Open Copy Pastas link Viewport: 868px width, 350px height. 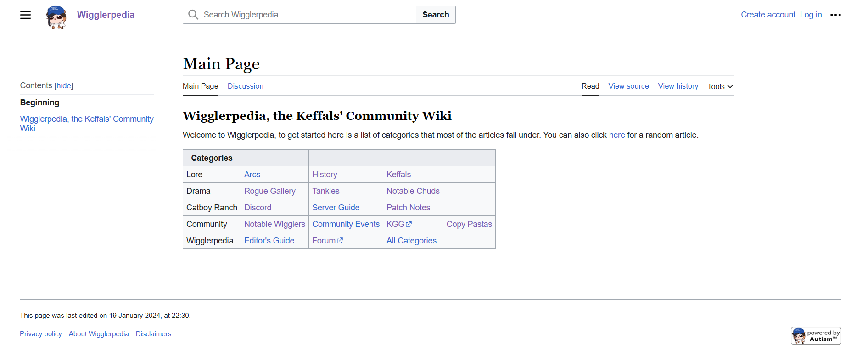tap(469, 224)
